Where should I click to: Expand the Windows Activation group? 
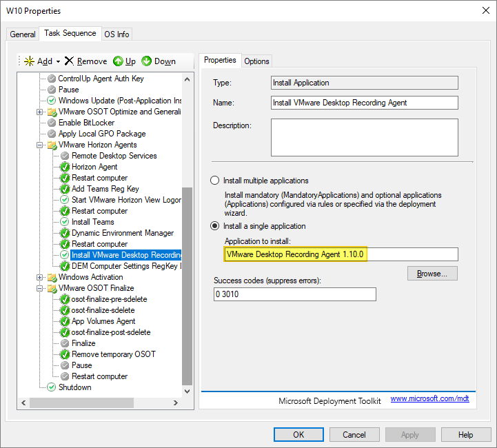tap(40, 277)
